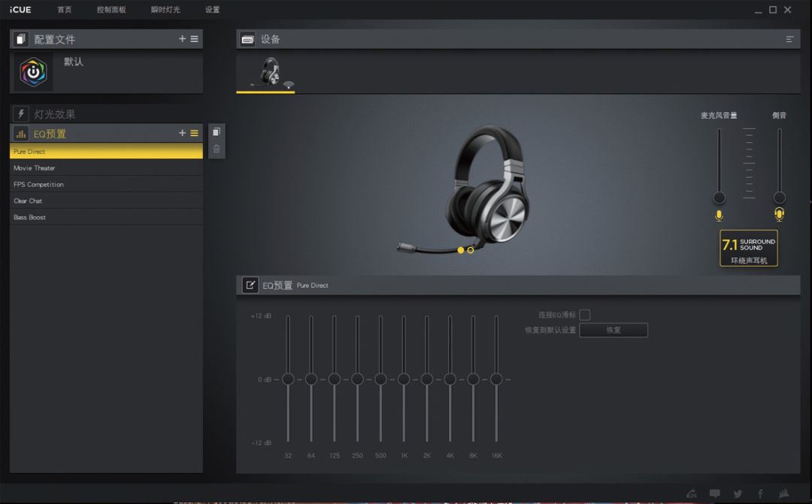This screenshot has width=812, height=504.
Task: Copy the selected EQ preset
Action: coord(217,132)
